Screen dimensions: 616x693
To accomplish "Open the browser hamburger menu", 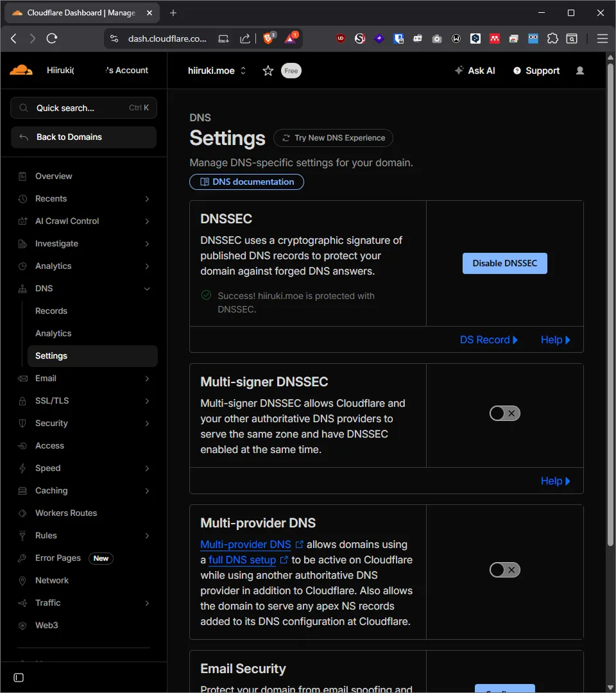I will tap(603, 38).
